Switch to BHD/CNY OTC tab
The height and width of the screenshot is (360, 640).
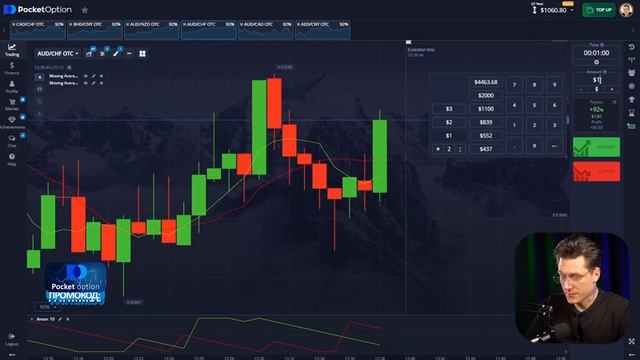[x=95, y=30]
